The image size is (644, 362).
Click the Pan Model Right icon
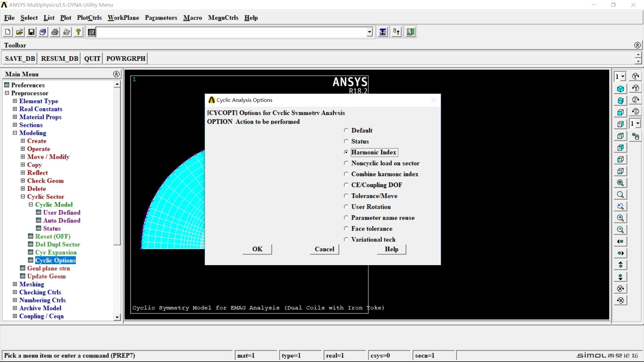[x=621, y=253]
